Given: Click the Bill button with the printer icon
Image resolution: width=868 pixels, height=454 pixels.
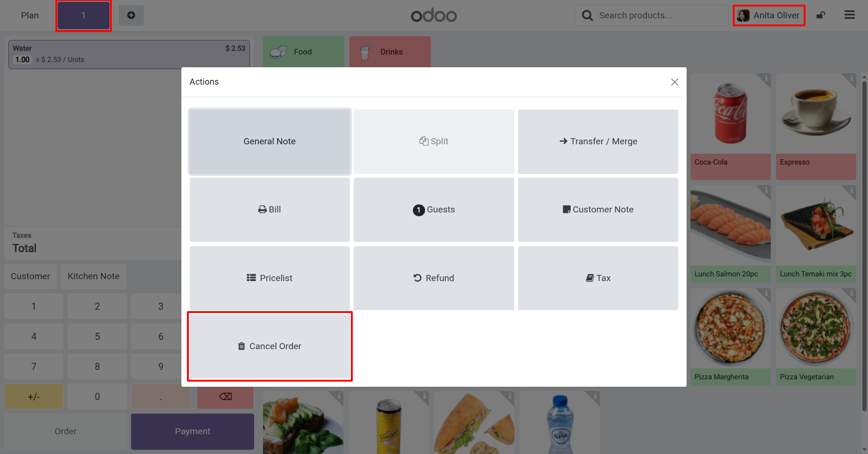Looking at the screenshot, I should (x=270, y=210).
